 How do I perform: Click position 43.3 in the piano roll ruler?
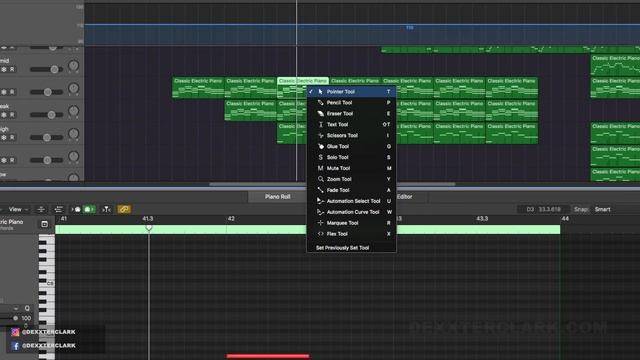click(x=482, y=219)
